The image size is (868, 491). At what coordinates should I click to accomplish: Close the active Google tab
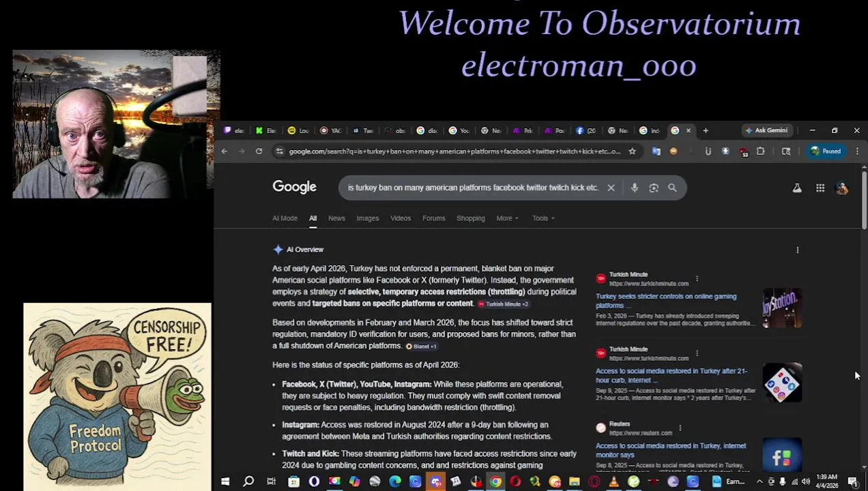688,130
